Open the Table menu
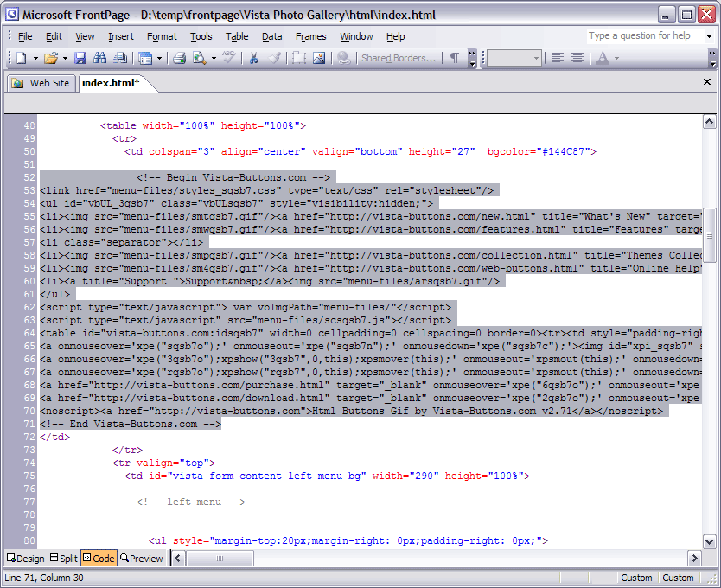 [237, 36]
